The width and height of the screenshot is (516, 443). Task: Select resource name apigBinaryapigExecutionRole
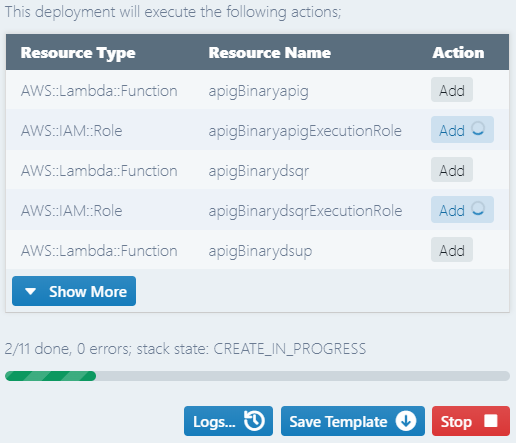pyautogui.click(x=305, y=131)
